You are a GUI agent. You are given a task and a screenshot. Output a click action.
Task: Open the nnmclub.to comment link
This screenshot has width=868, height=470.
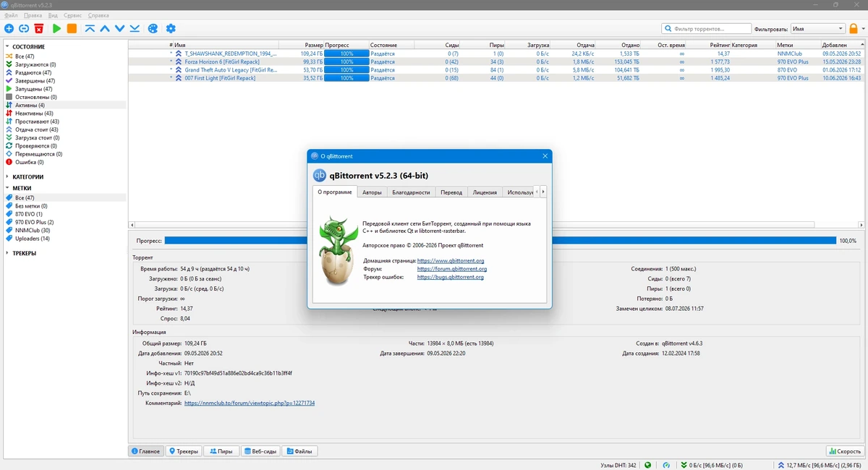coord(250,403)
